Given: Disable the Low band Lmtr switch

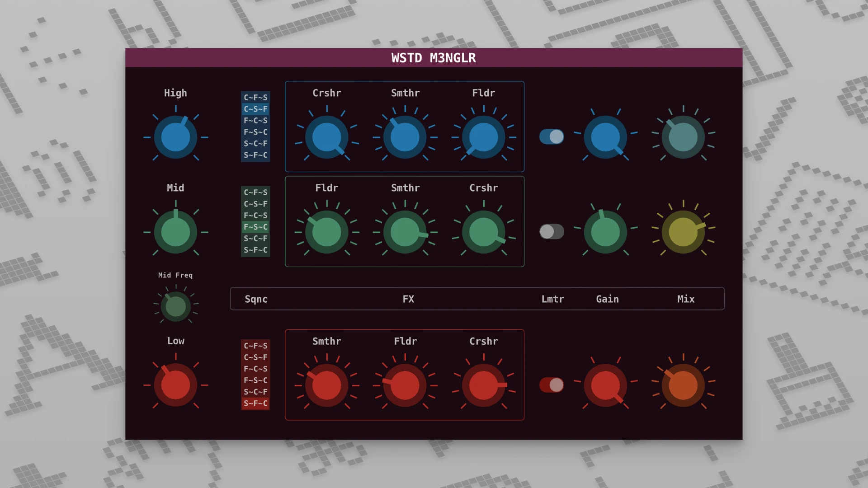Looking at the screenshot, I should pyautogui.click(x=551, y=385).
